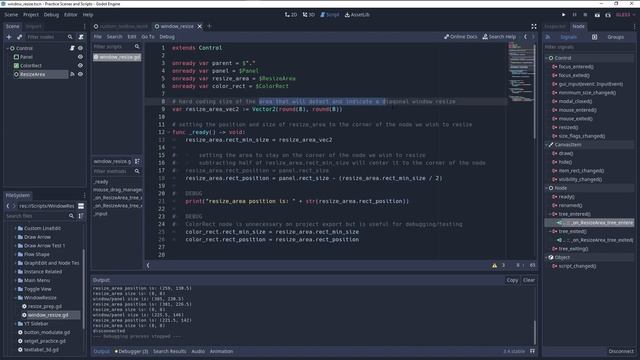
Task: Collapse the Object signals group
Action: (x=547, y=258)
